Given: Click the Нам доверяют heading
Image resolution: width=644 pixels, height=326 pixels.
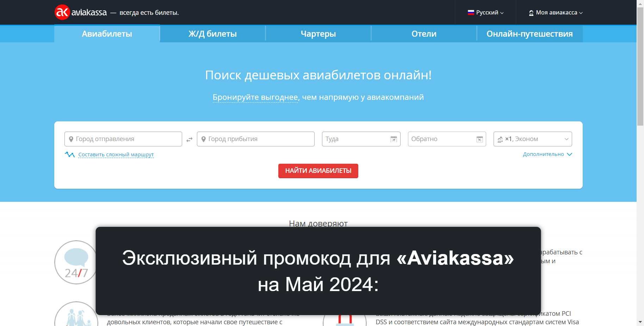Looking at the screenshot, I should click(318, 223).
